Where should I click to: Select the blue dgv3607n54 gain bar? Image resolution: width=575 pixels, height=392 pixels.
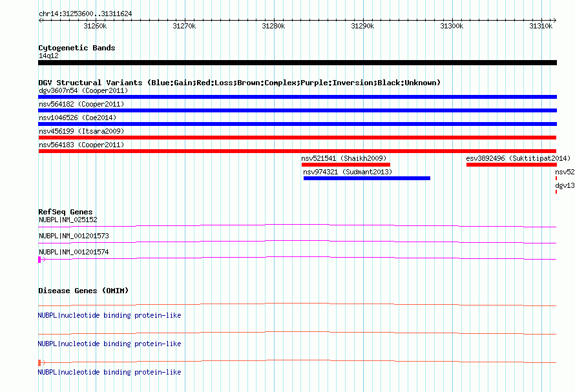pos(297,97)
